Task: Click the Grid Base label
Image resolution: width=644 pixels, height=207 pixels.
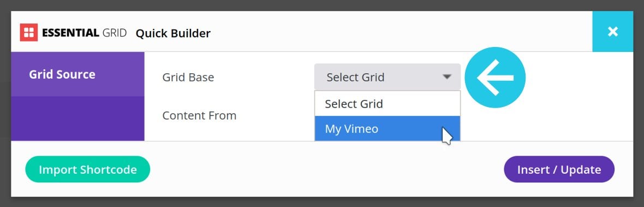Action: tap(188, 77)
